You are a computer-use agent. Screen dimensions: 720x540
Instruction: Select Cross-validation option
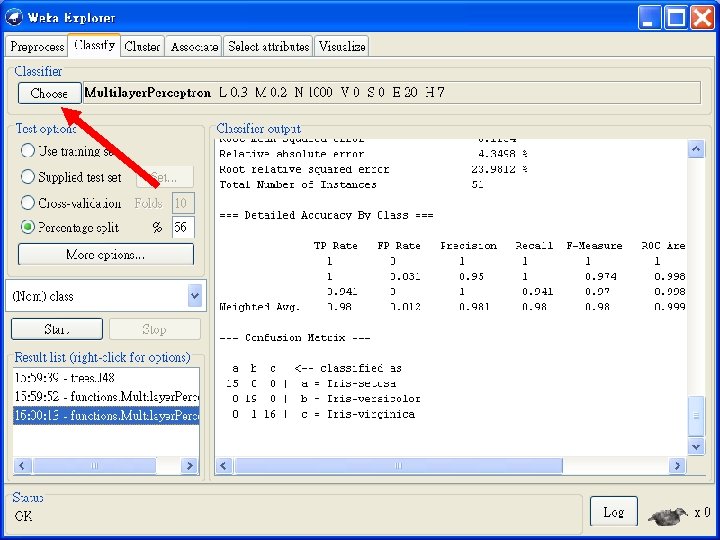pyautogui.click(x=28, y=202)
